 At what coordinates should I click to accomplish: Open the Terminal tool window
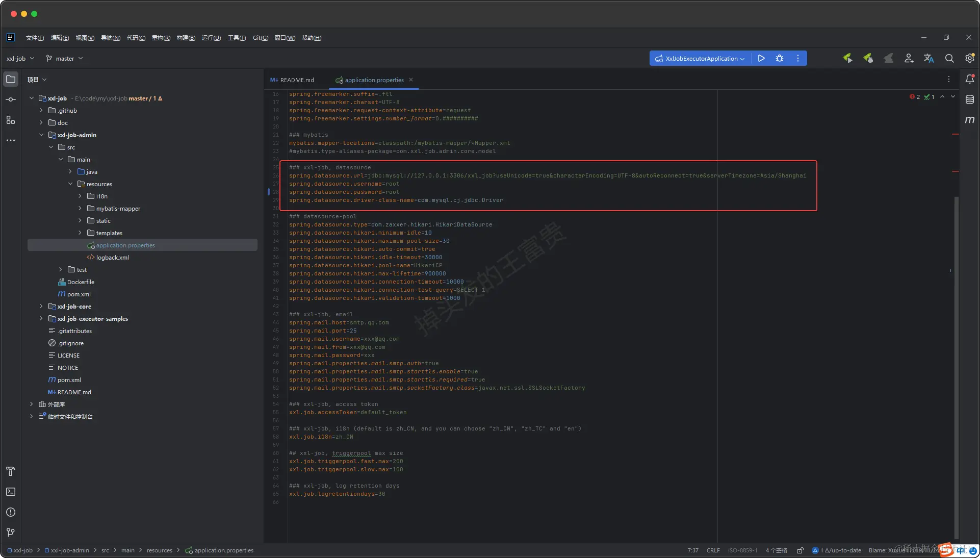tap(11, 492)
